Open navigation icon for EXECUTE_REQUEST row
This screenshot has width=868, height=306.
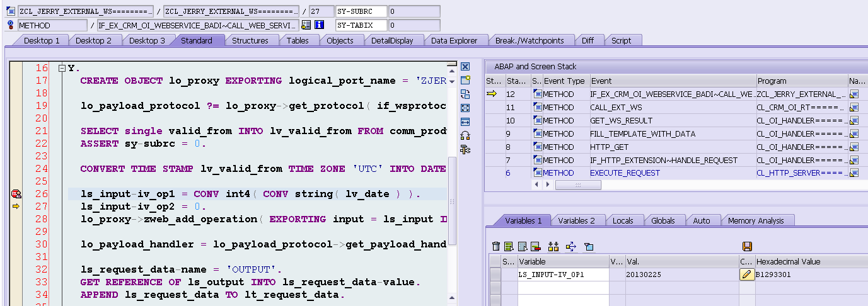pos(854,173)
